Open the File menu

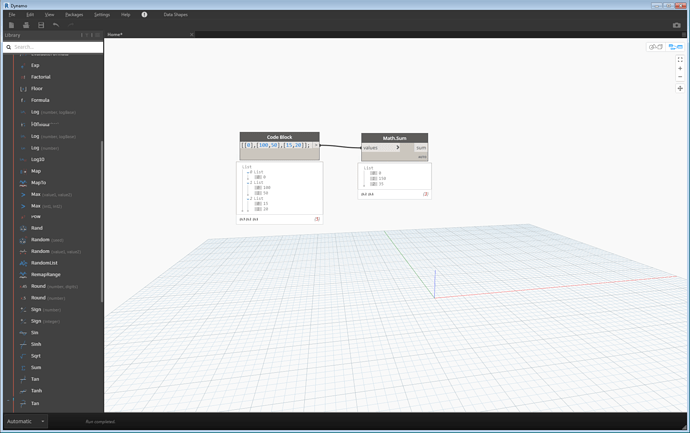point(12,15)
